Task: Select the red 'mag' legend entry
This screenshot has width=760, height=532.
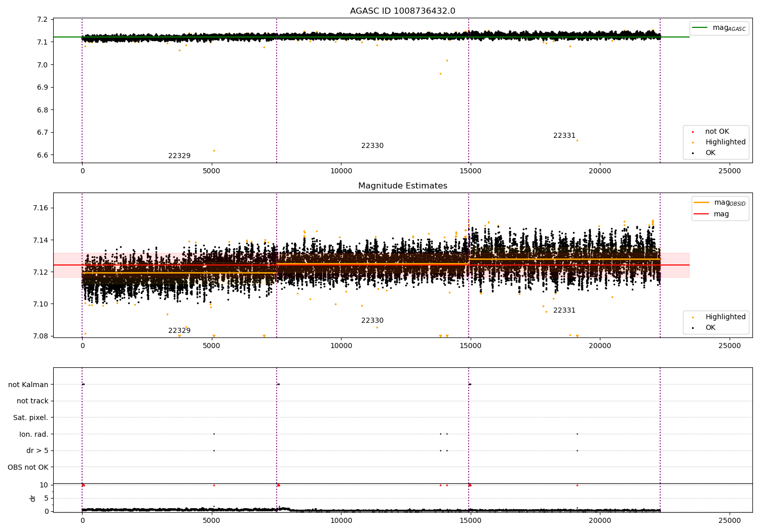Action: pos(712,214)
